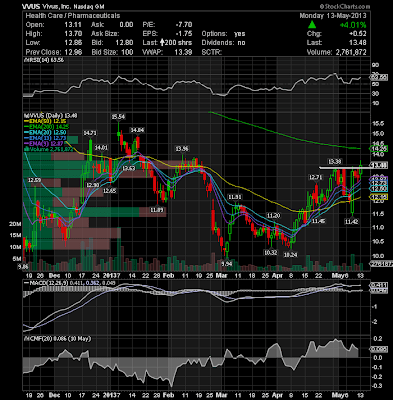This screenshot has height=400, width=393.
Task: Click the Monday 13-May-2013 date text
Action: pyautogui.click(x=333, y=16)
